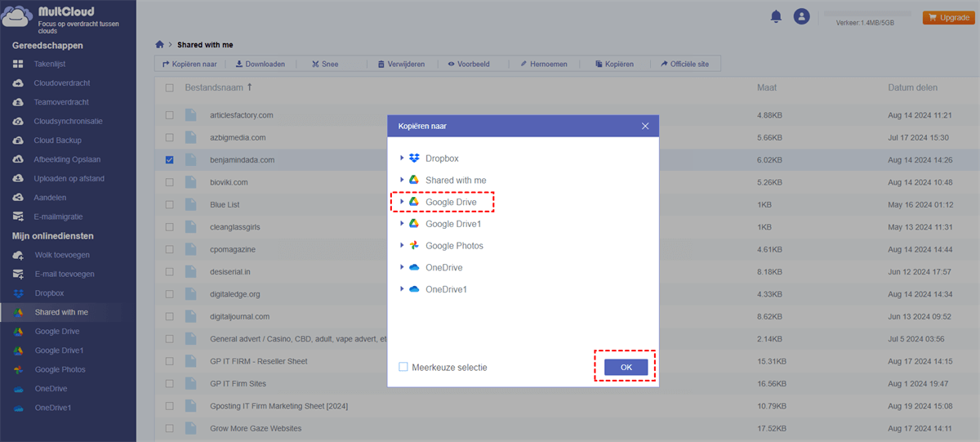
Task: Check the Blue List checkbox
Action: click(x=169, y=204)
